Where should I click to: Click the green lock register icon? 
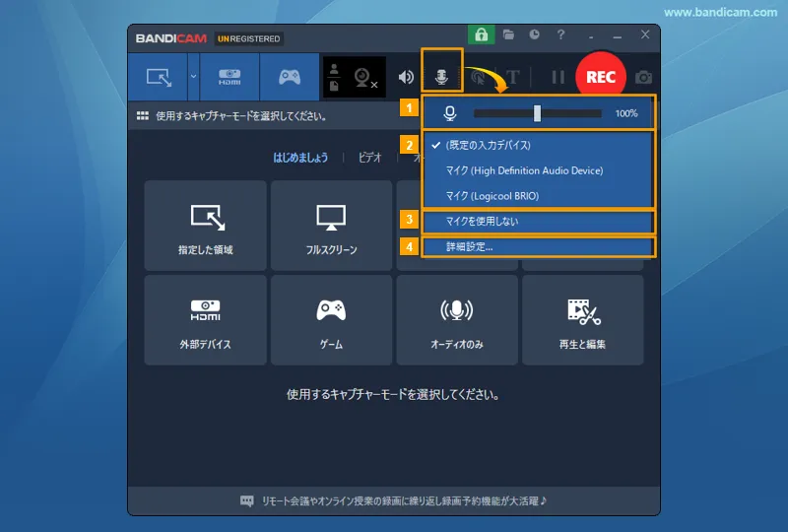tap(482, 34)
